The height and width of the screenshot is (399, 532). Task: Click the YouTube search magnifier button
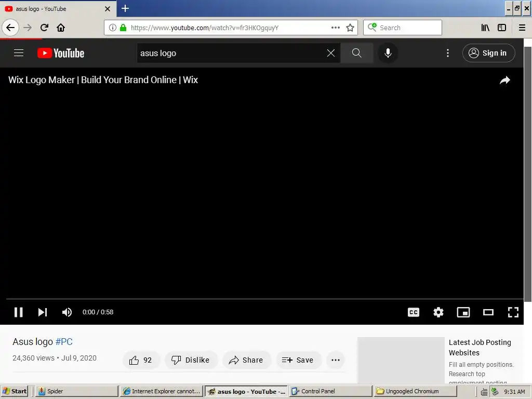tap(356, 53)
